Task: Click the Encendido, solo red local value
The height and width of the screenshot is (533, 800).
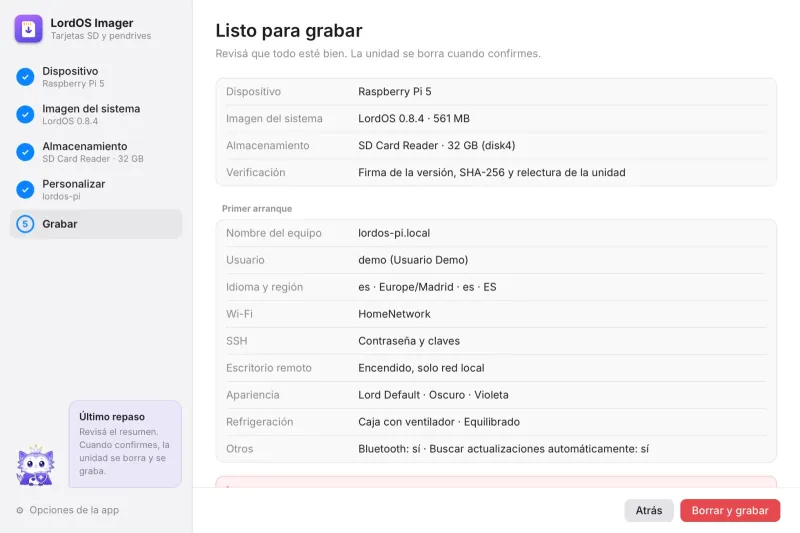Action: point(421,368)
